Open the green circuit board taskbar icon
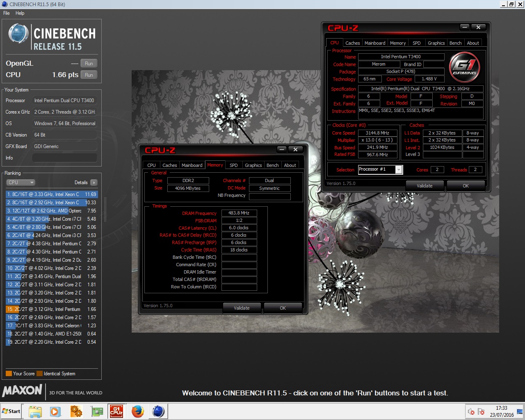 point(97,411)
